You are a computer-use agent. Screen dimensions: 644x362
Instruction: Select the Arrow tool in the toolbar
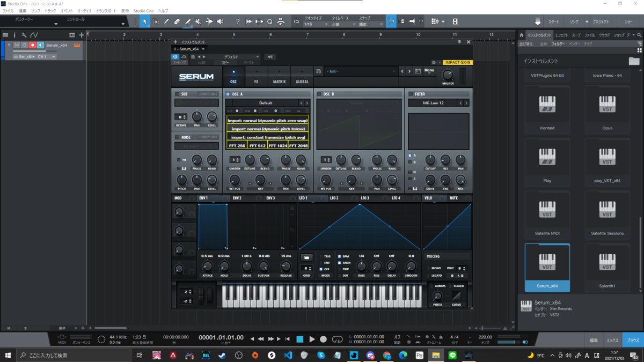pyautogui.click(x=145, y=21)
